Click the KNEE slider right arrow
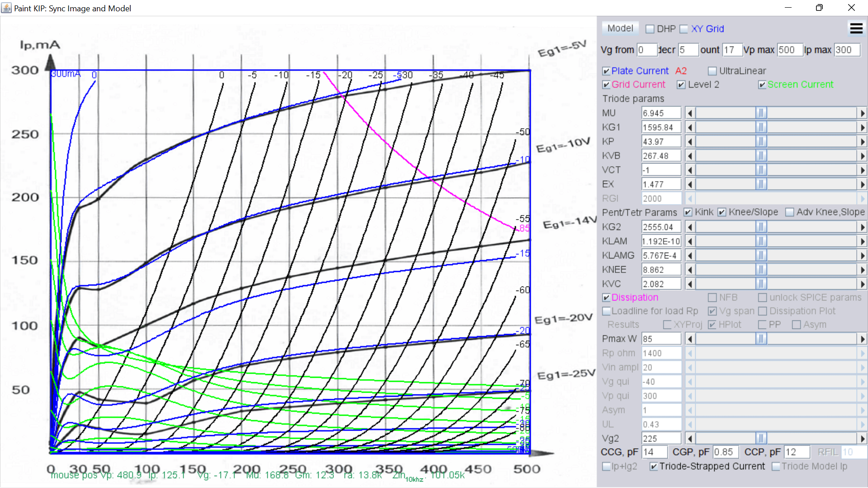Image resolution: width=868 pixels, height=488 pixels. (862, 270)
